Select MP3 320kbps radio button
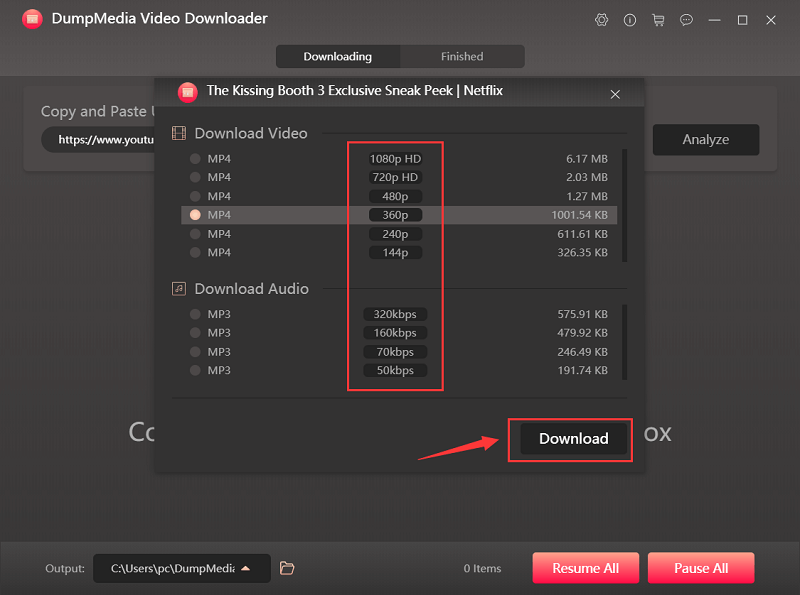This screenshot has height=595, width=800. (195, 314)
